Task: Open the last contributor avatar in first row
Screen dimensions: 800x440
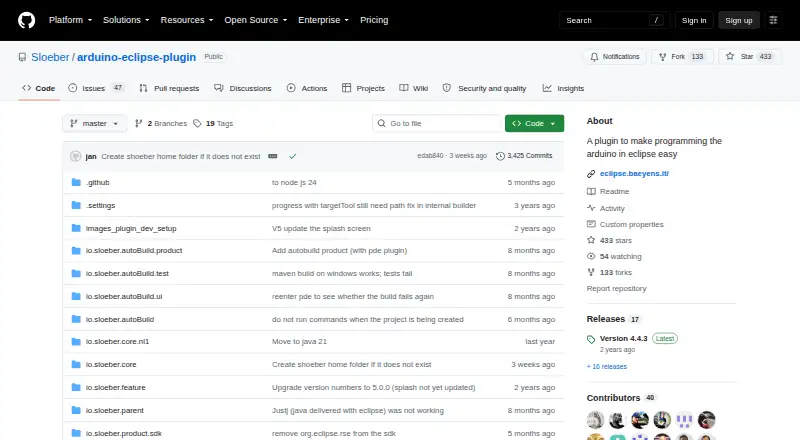Action: (707, 420)
